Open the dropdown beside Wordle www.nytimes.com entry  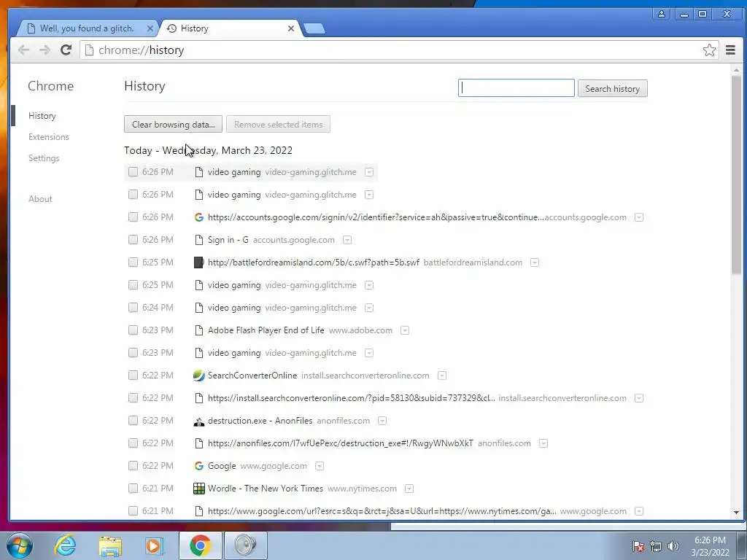(x=409, y=489)
